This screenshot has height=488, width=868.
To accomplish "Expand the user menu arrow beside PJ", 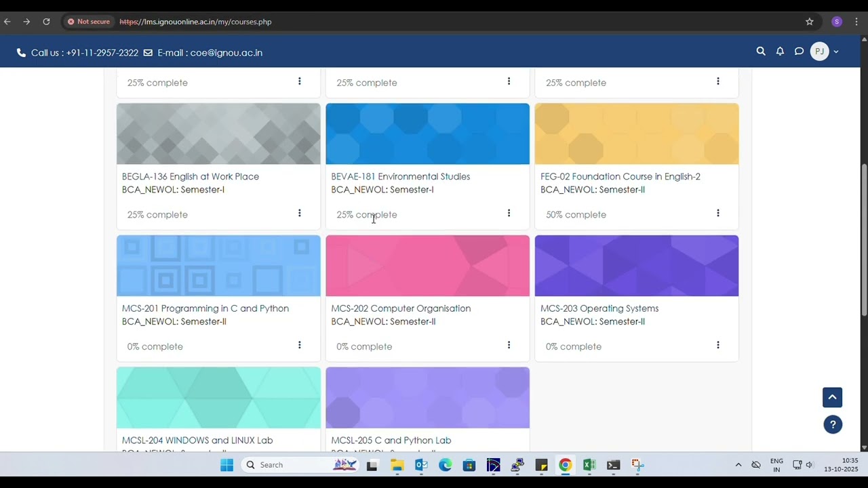I will [x=836, y=52].
